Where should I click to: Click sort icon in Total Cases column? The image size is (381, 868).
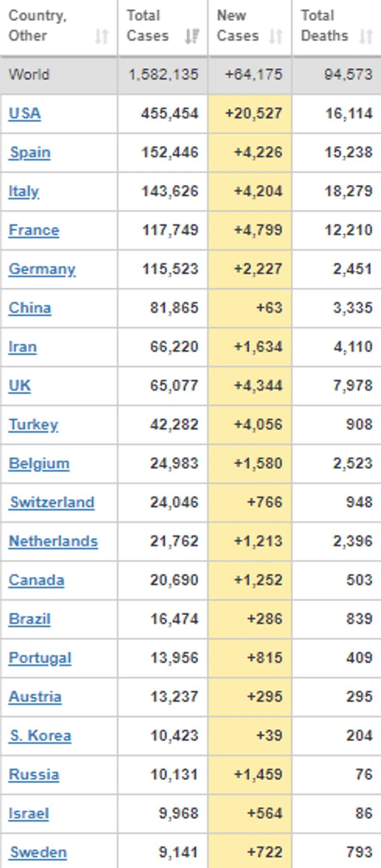pos(192,36)
